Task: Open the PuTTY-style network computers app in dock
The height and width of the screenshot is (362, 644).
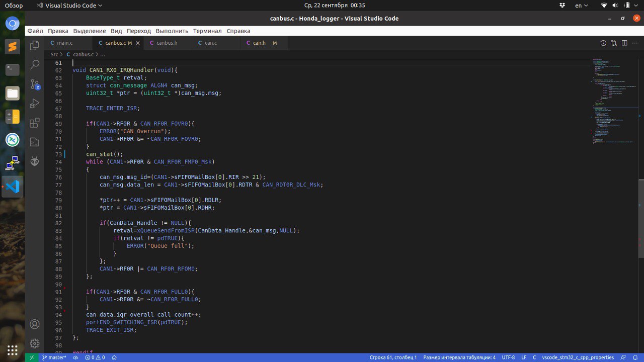Action: (13, 163)
